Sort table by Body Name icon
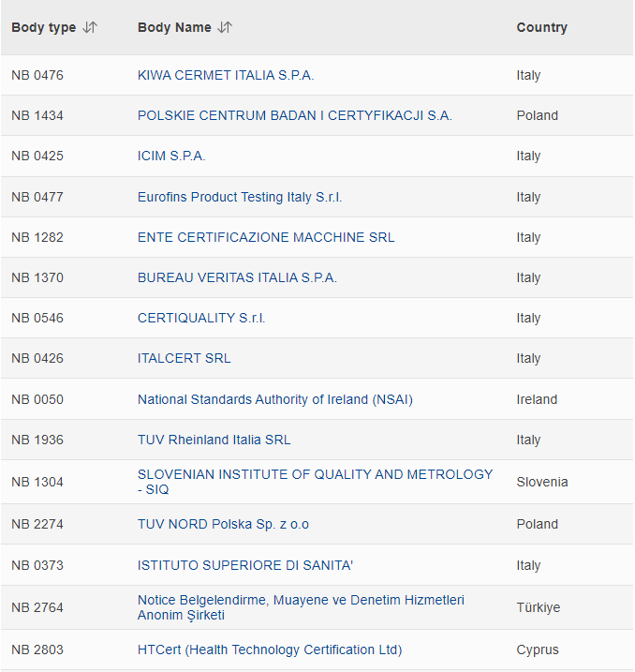The width and height of the screenshot is (635, 672). point(225,27)
